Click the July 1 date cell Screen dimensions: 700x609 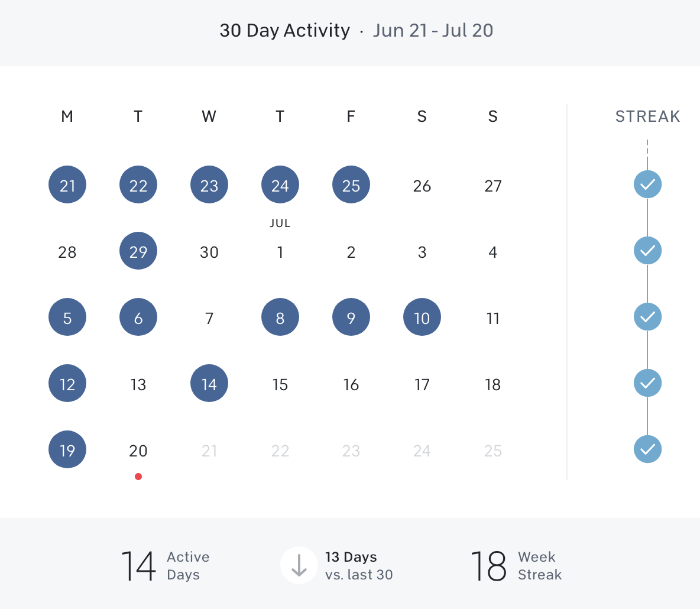pyautogui.click(x=280, y=252)
